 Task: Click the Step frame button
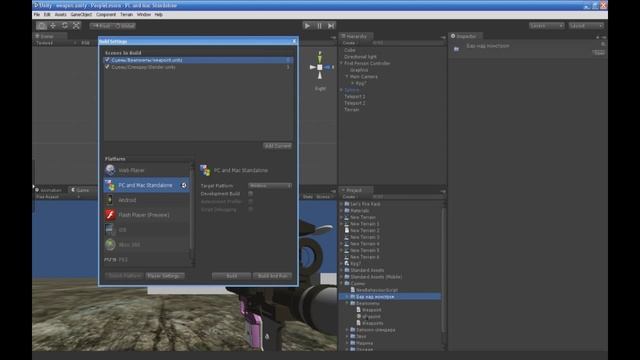331,26
